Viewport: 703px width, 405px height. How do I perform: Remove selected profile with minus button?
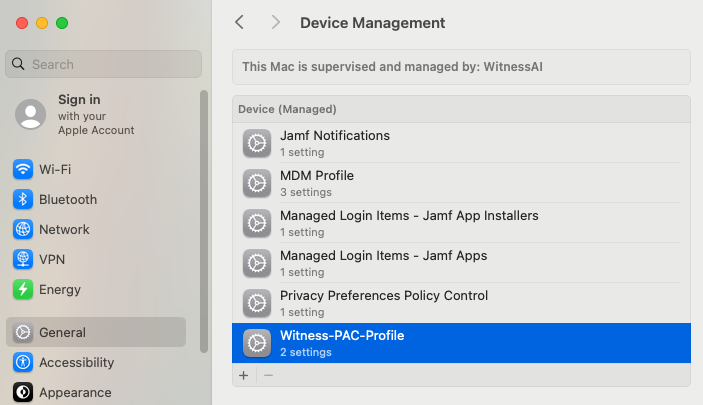[268, 375]
